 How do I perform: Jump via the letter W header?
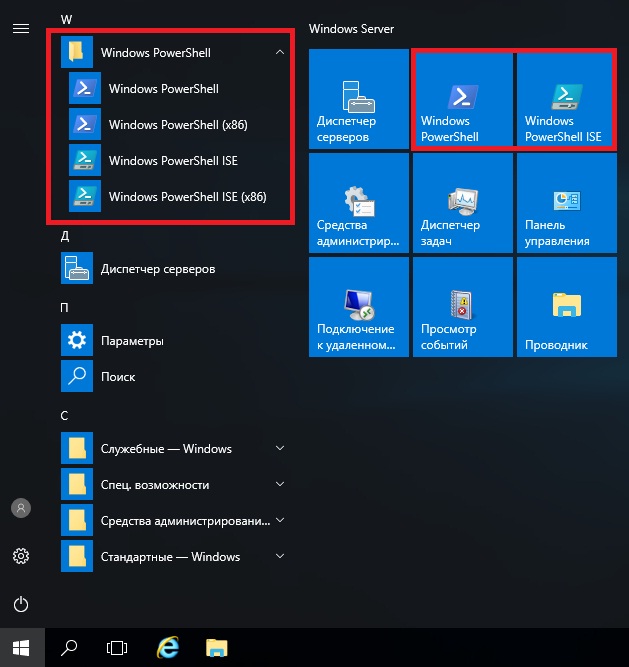click(x=66, y=20)
